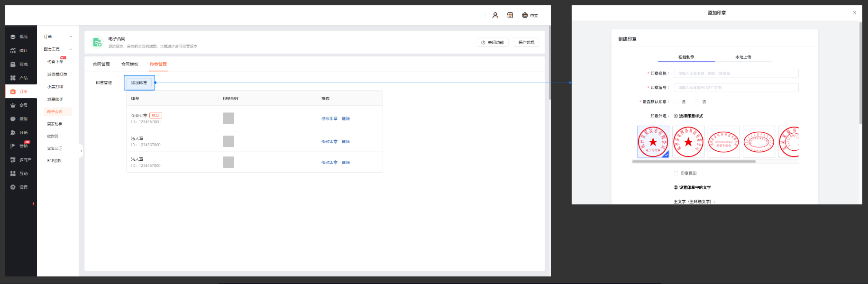Switch to the 在线制作 tab

coord(686,57)
